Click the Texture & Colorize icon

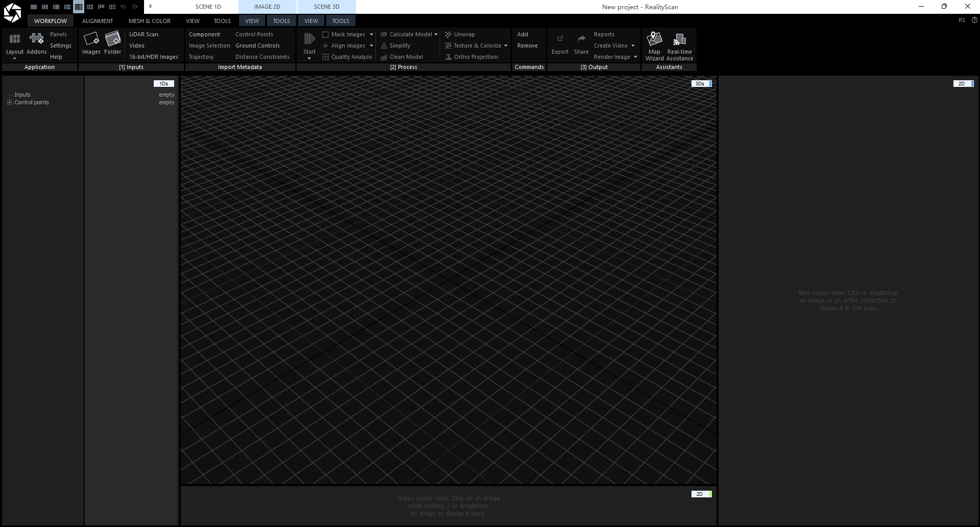(448, 45)
